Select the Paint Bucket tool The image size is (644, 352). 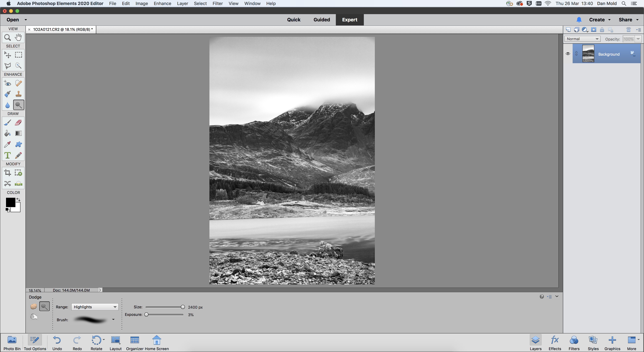(8, 133)
